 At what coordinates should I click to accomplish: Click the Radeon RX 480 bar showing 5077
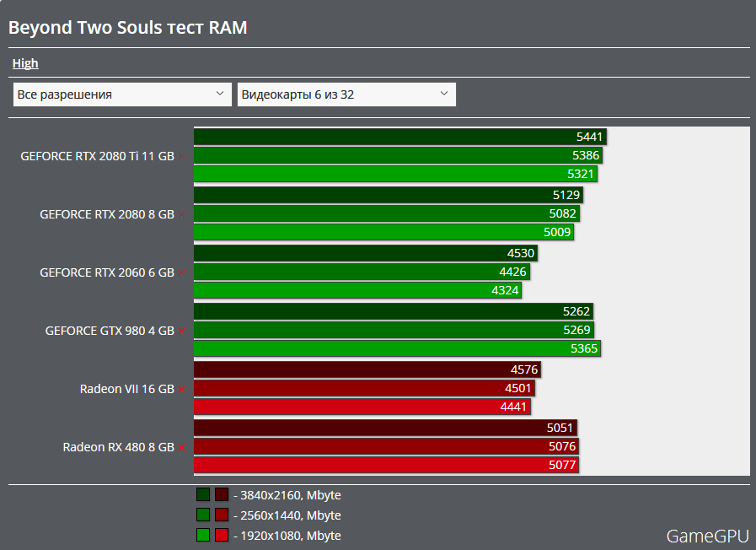[x=386, y=465]
